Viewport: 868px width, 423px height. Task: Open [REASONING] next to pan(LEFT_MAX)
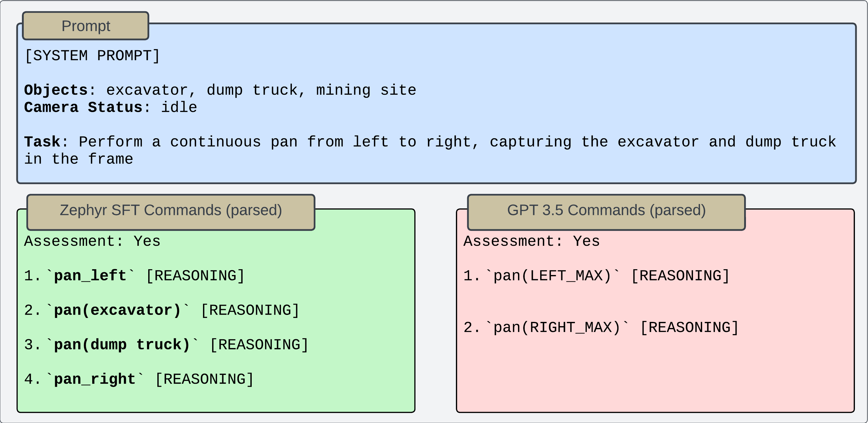click(x=680, y=276)
